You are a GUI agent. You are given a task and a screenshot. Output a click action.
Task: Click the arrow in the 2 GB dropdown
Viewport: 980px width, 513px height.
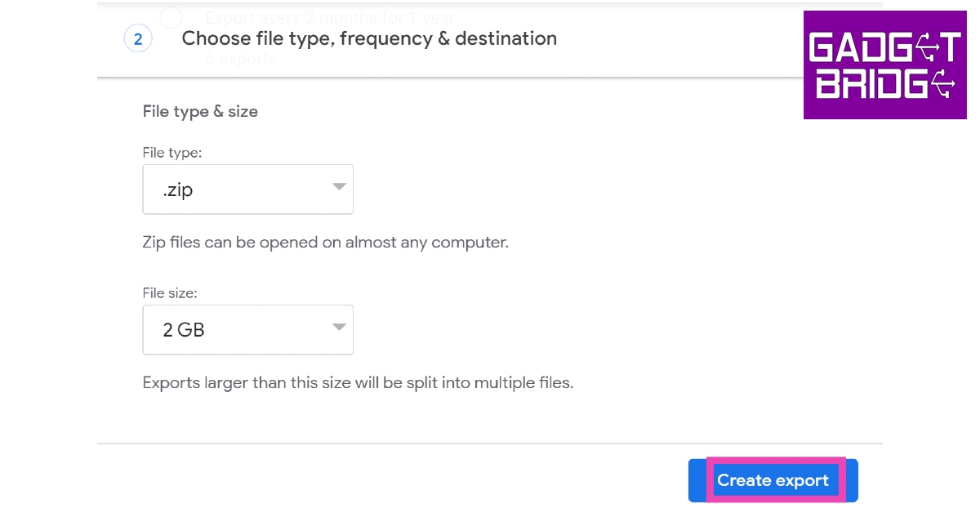click(339, 328)
